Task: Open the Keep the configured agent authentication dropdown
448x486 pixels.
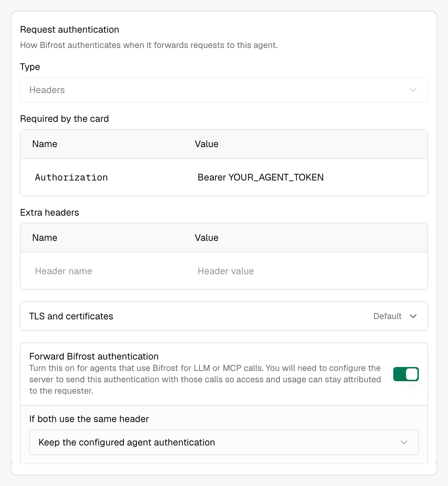Action: pyautogui.click(x=224, y=442)
